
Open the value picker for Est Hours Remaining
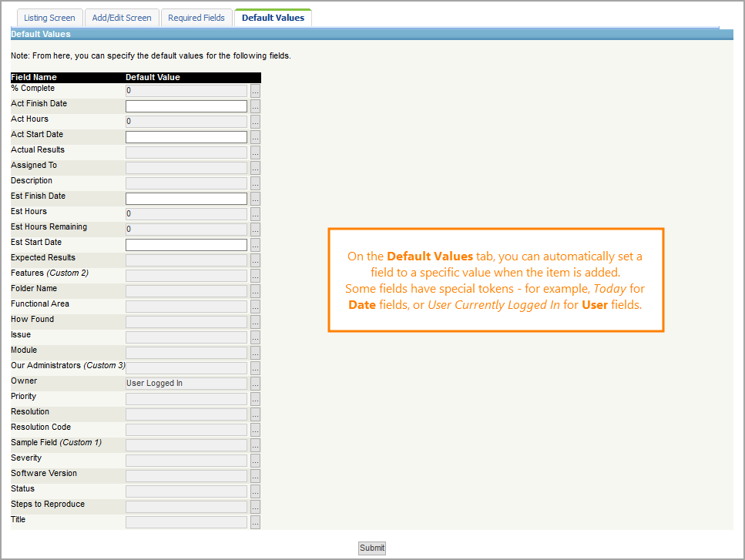255,229
